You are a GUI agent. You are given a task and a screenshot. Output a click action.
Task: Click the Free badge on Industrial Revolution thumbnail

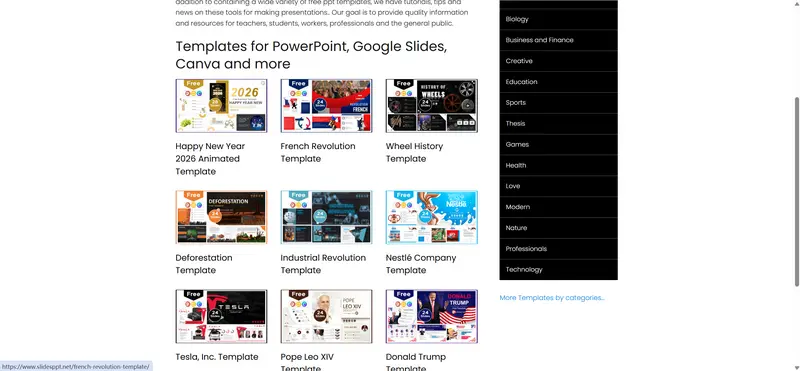pos(299,195)
